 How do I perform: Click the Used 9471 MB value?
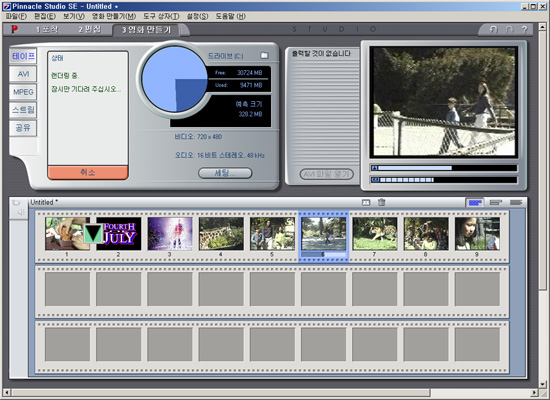[x=251, y=85]
